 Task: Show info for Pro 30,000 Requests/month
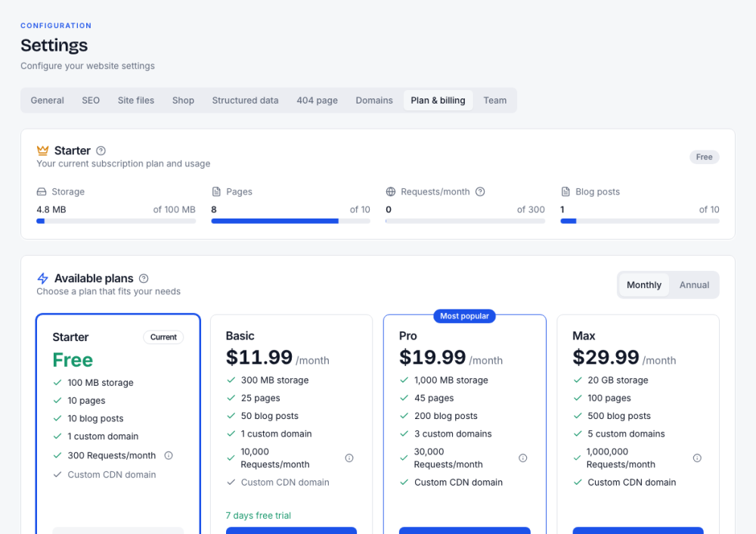(x=522, y=458)
